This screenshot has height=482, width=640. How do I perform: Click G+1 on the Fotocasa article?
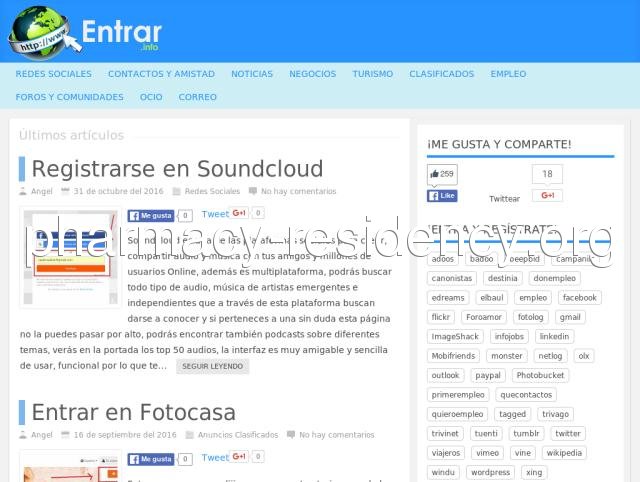[239, 456]
